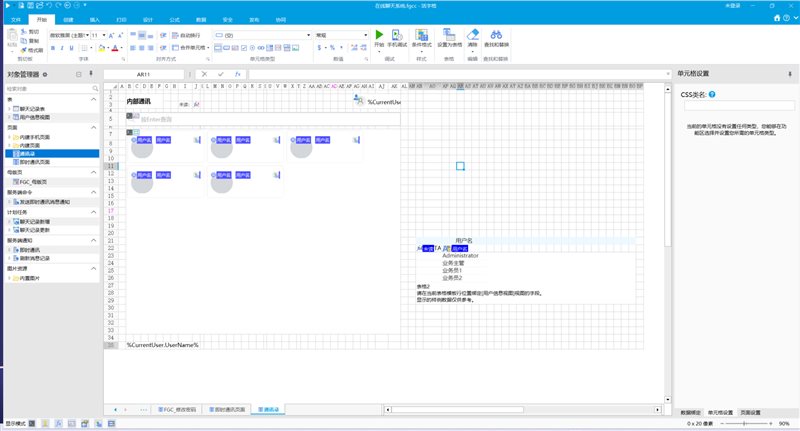The height and width of the screenshot is (431, 800).
Task: Click the currency $ number format icon
Action: (320, 47)
